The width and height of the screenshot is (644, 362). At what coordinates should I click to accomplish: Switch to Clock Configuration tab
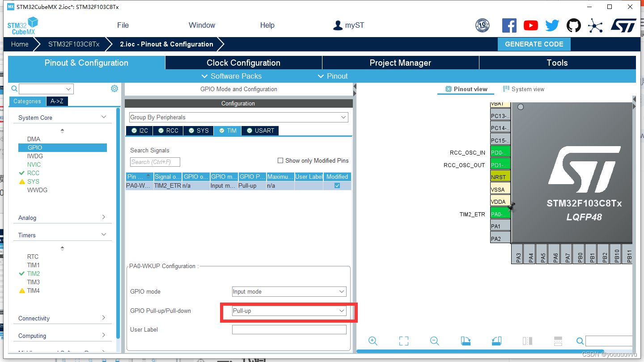click(x=244, y=63)
